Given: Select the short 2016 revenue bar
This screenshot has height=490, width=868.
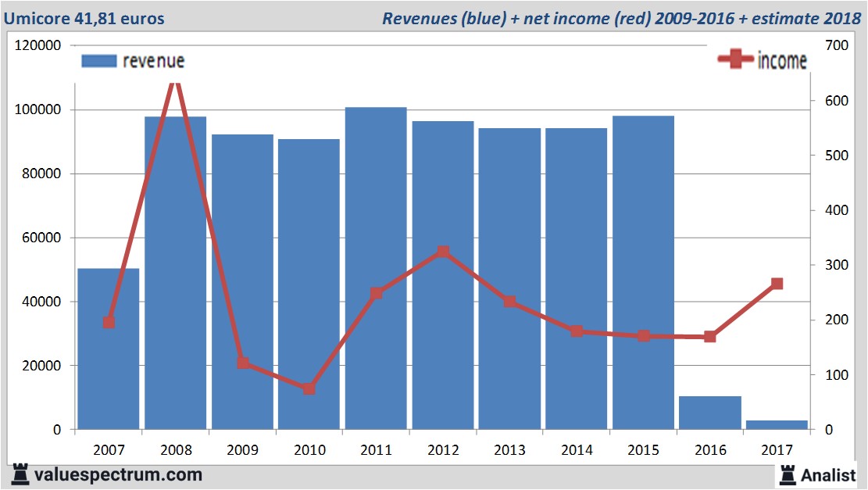Looking at the screenshot, I should pos(710,413).
